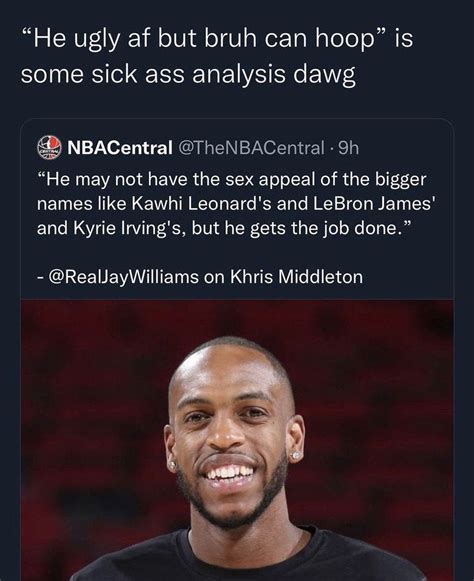Click the NBACentral display name
The image size is (474, 581).
point(120,148)
